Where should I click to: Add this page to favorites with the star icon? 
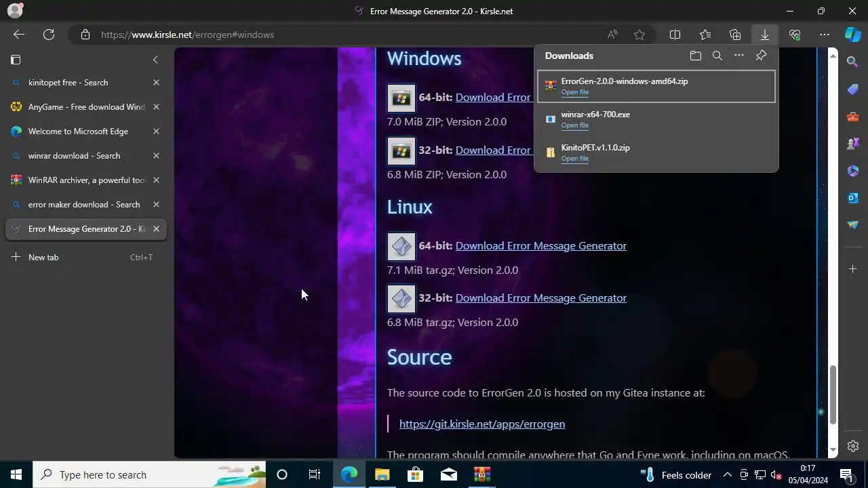(639, 35)
